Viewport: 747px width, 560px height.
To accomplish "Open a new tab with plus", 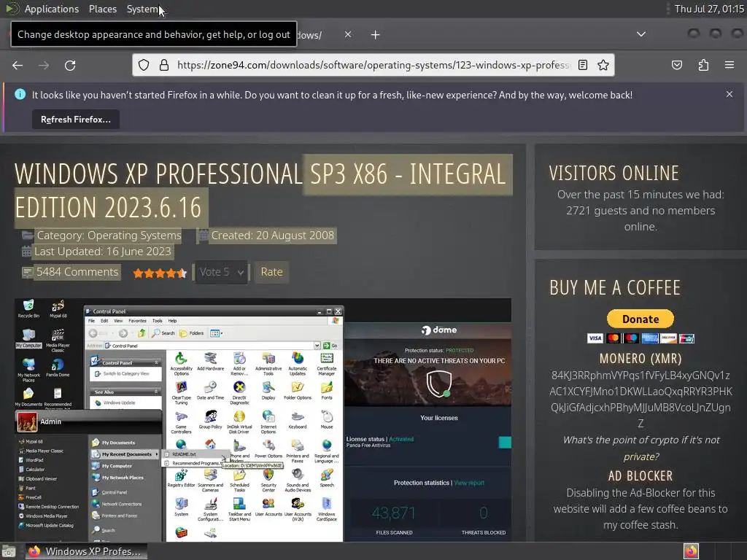I will point(376,35).
